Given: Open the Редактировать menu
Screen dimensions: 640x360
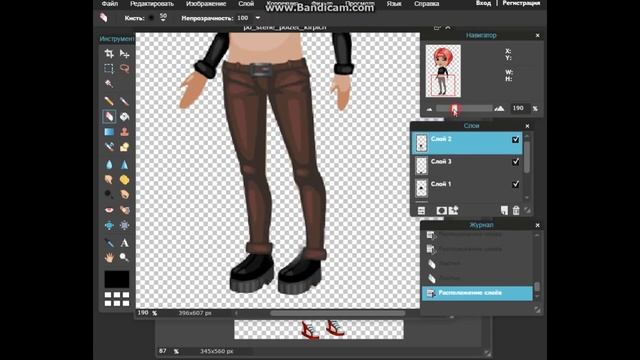Looking at the screenshot, I should pos(152,4).
